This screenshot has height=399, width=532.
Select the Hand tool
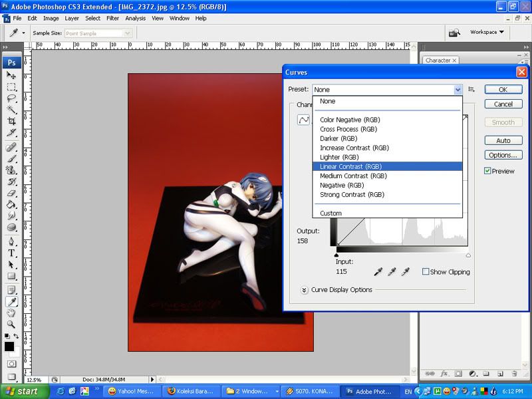coord(11,313)
